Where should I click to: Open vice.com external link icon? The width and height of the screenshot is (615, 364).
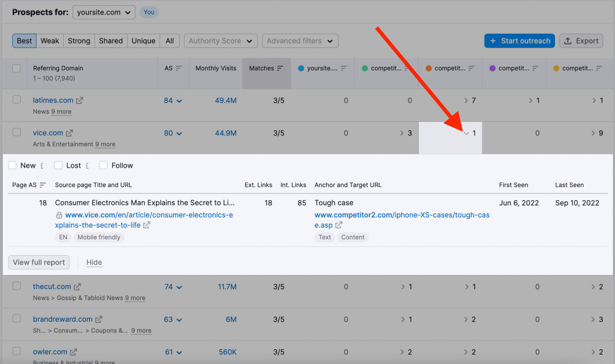point(69,133)
